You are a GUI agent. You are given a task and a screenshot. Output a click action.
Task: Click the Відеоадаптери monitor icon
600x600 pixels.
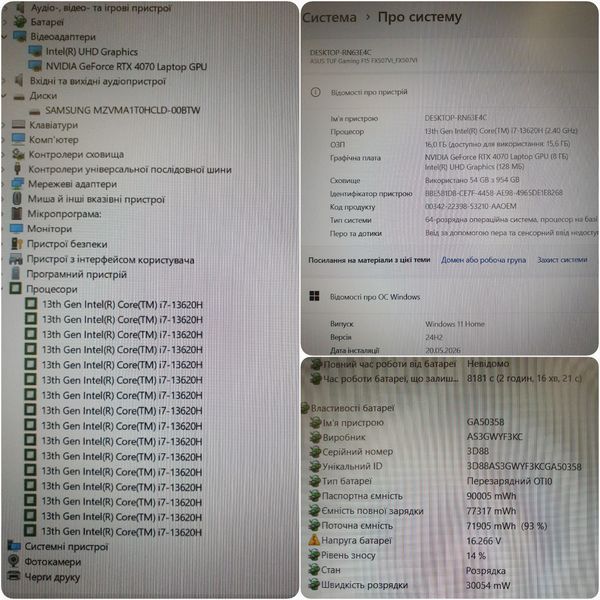click(x=20, y=36)
